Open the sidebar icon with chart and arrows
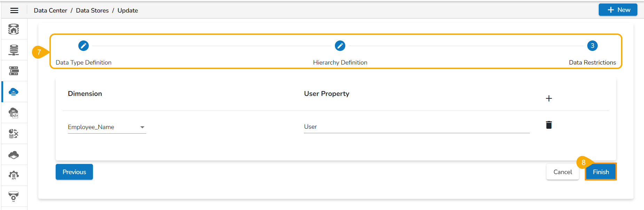Image resolution: width=644 pixels, height=210 pixels. [x=14, y=134]
